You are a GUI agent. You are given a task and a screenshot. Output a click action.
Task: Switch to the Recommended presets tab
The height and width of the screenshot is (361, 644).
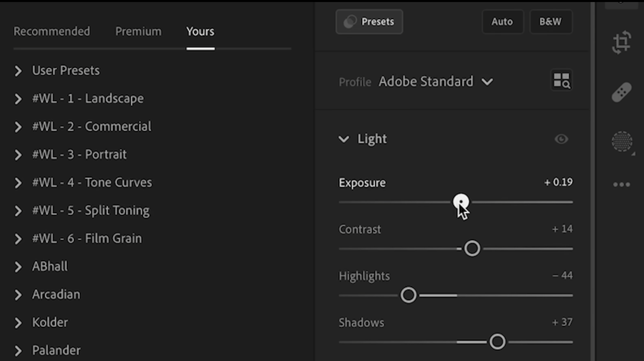click(52, 31)
